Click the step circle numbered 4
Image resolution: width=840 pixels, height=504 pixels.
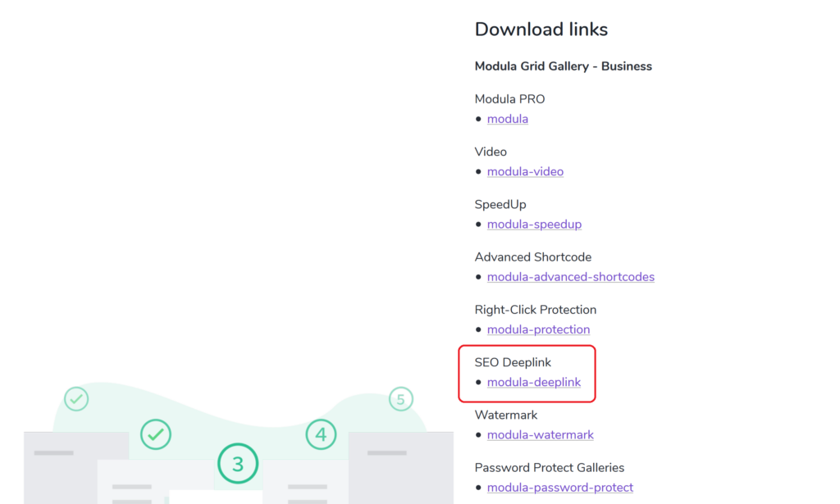(x=321, y=435)
